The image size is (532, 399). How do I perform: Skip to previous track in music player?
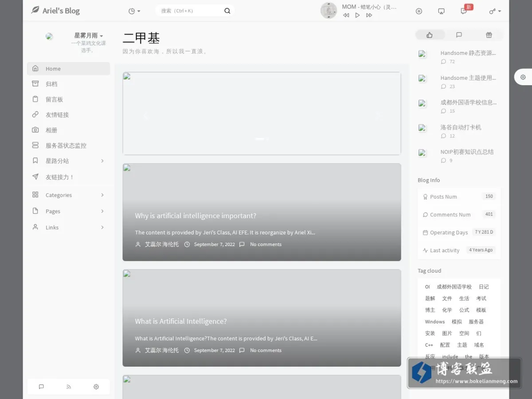coord(346,16)
